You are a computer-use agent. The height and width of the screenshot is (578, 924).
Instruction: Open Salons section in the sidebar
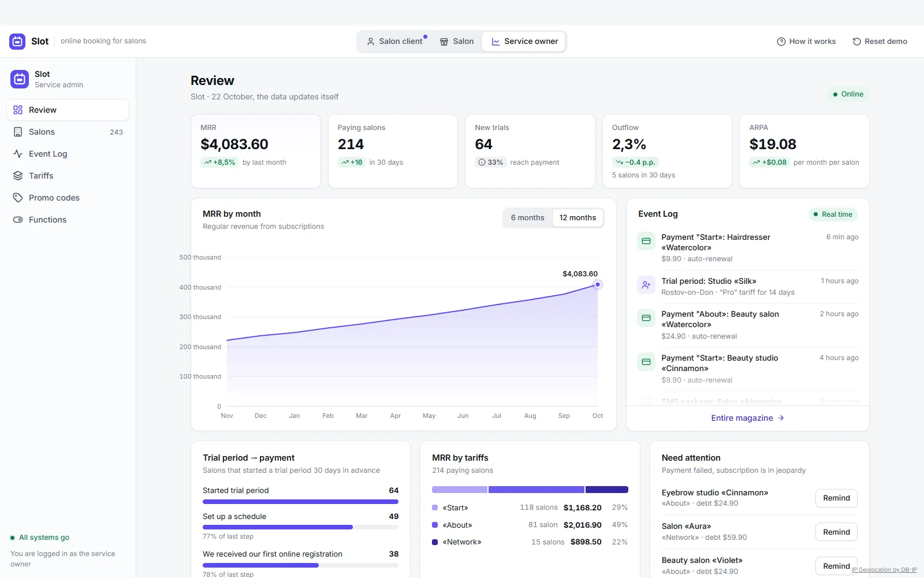[x=68, y=132]
